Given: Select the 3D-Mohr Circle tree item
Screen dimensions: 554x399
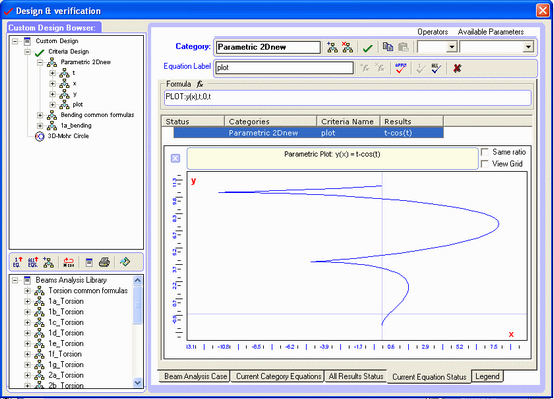Looking at the screenshot, I should 68,136.
